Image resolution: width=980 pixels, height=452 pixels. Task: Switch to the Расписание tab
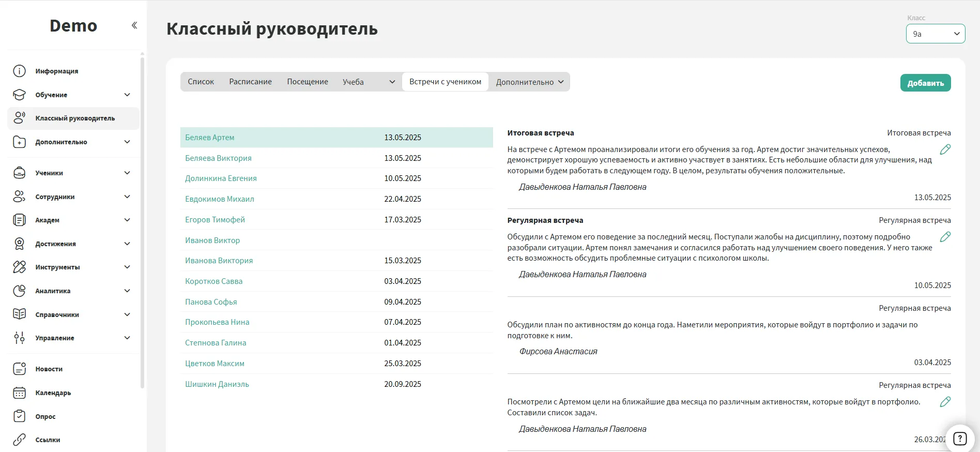coord(250,82)
